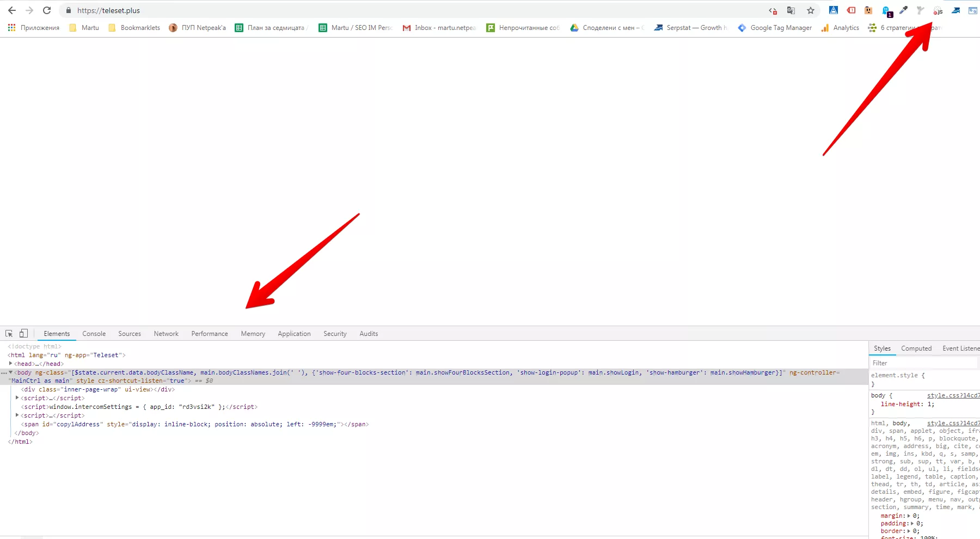Open the Inbox Gmail bookmark
The width and height of the screenshot is (980, 539).
coord(439,28)
